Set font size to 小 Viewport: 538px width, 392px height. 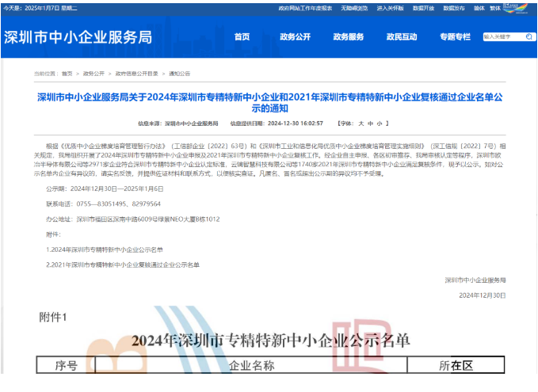pyautogui.click(x=380, y=124)
